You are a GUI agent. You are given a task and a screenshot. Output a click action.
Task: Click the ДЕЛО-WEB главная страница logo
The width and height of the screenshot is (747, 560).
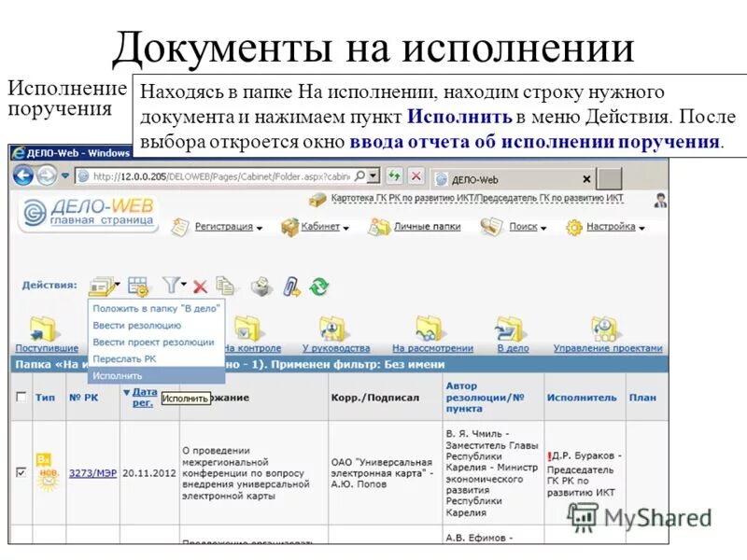pyautogui.click(x=89, y=213)
